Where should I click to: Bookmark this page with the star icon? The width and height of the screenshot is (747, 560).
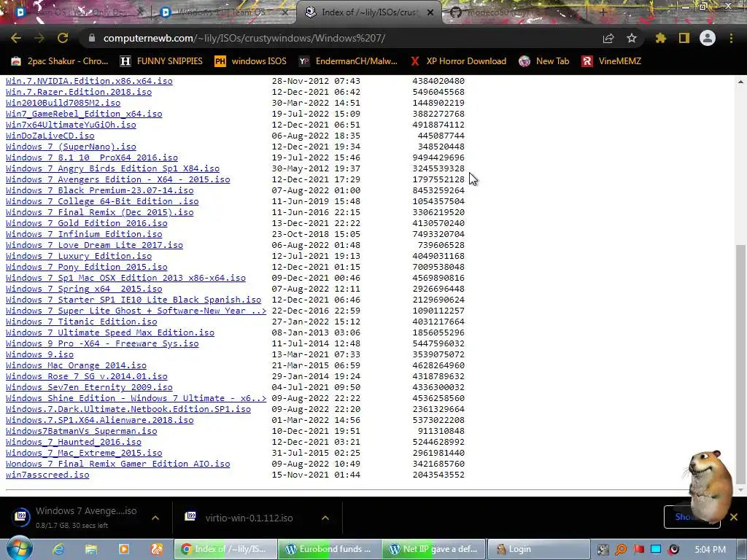632,38
